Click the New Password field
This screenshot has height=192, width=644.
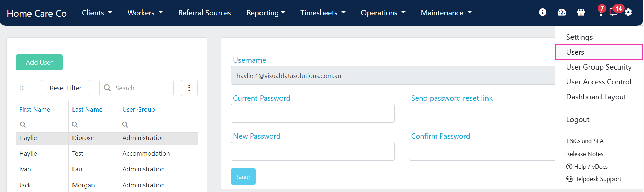[312, 152]
